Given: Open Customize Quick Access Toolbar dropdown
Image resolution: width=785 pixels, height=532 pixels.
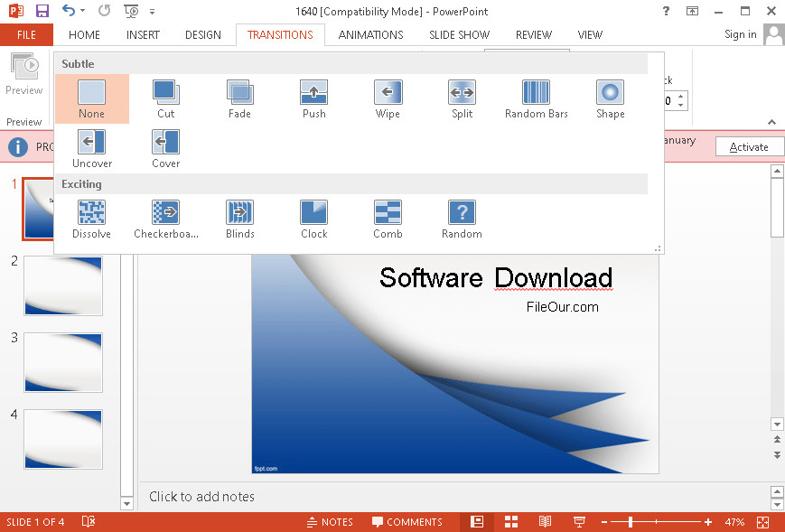Looking at the screenshot, I should (x=152, y=11).
